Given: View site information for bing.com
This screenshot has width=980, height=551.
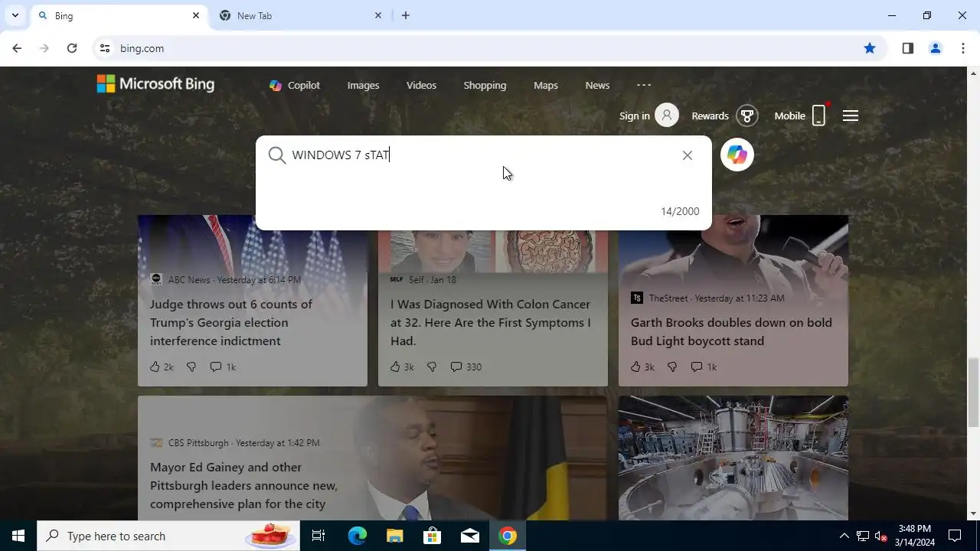Looking at the screenshot, I should coord(105,48).
